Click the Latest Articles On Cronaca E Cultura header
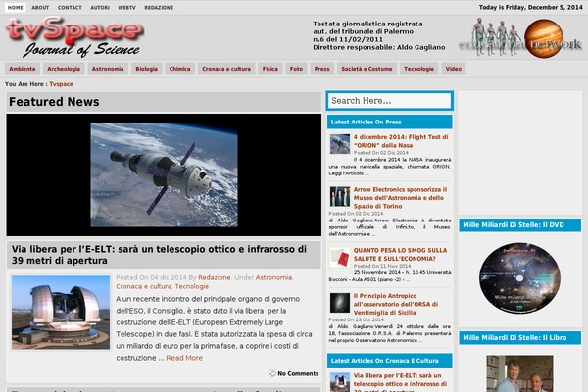The height and width of the screenshot is (392, 588). coord(390,361)
